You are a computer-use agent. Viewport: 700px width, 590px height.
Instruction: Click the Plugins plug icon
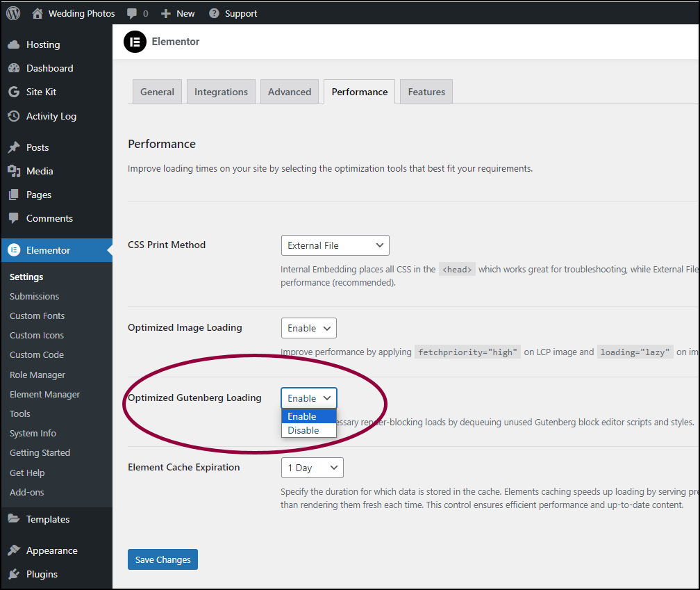coord(14,574)
